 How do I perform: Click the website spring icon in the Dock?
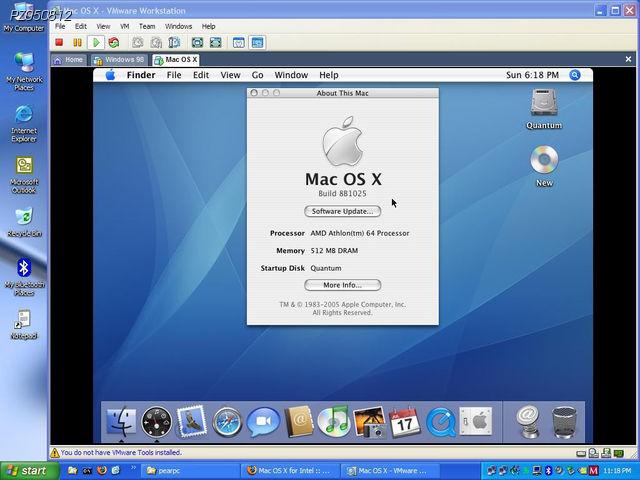(x=528, y=422)
